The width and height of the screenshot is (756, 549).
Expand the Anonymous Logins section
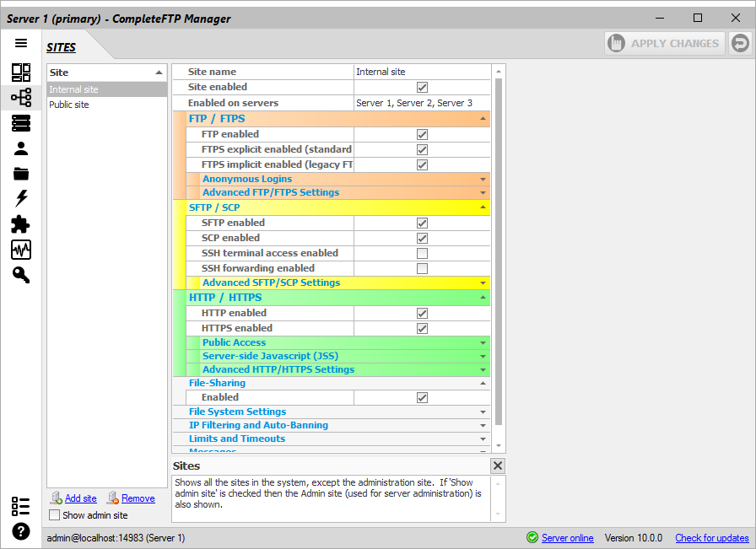tap(483, 180)
